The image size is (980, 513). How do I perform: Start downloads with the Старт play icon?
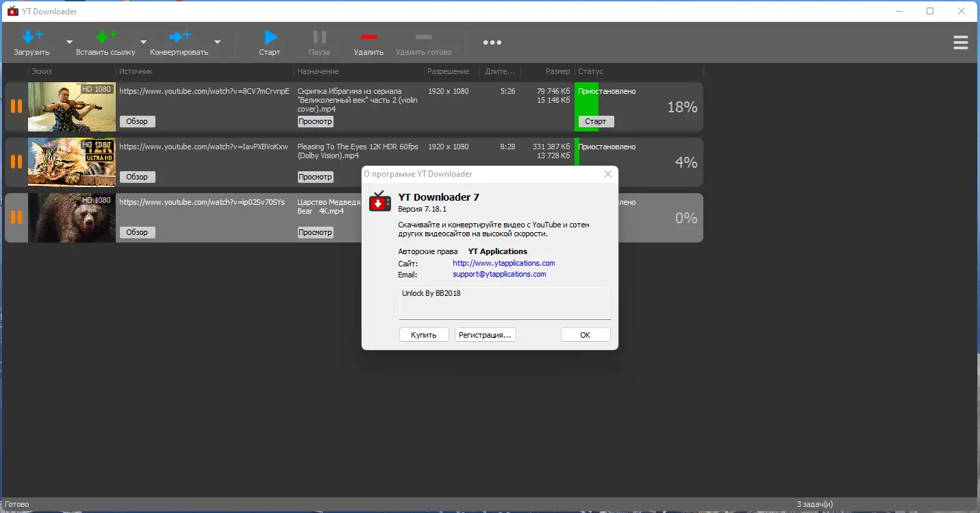click(271, 37)
